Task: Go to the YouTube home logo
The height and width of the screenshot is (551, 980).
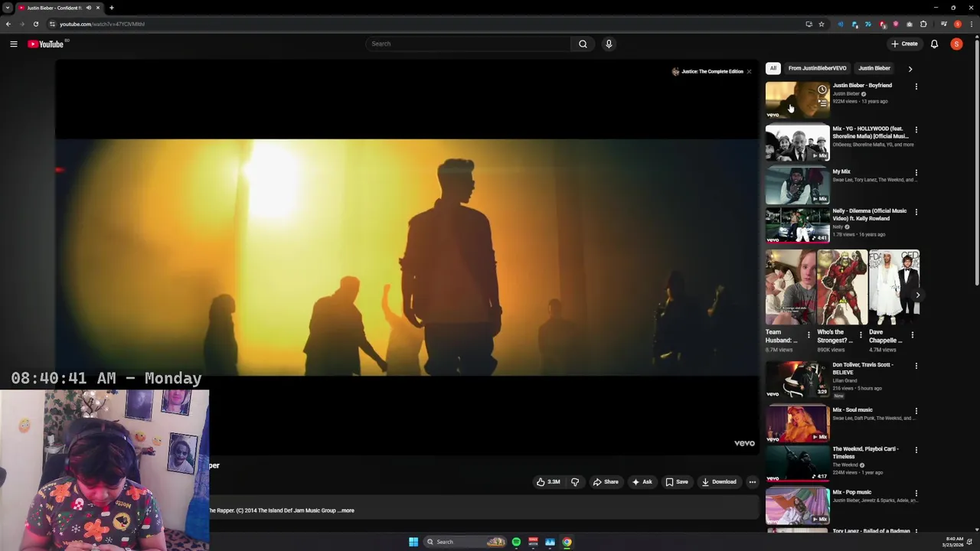Action: click(x=46, y=44)
